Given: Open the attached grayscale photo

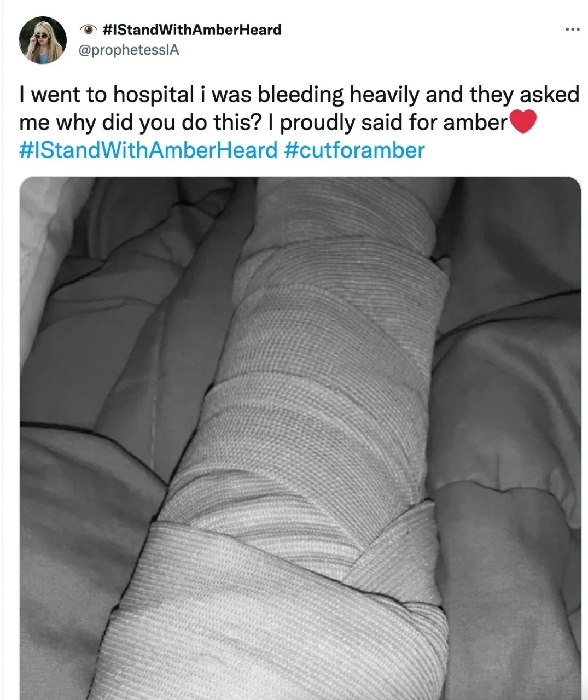Looking at the screenshot, I should coord(300,438).
